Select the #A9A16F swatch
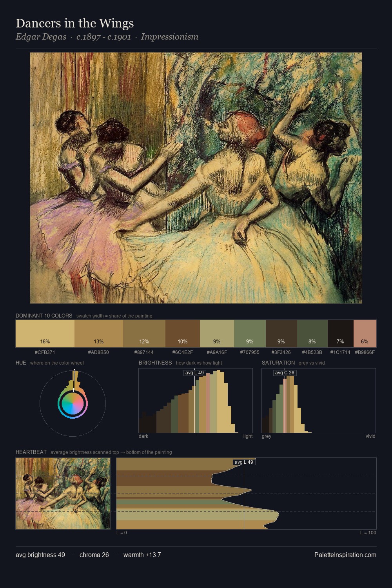The image size is (392, 588). [217, 334]
